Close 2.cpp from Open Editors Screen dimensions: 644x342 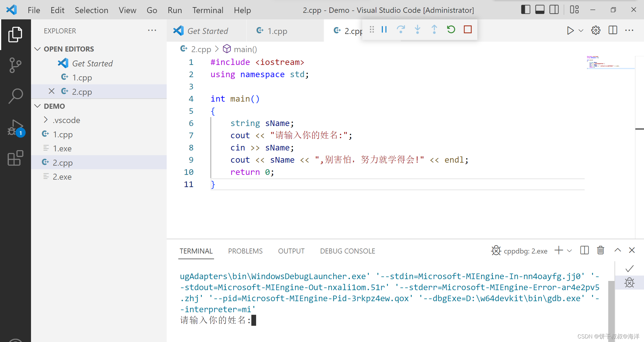pos(52,91)
